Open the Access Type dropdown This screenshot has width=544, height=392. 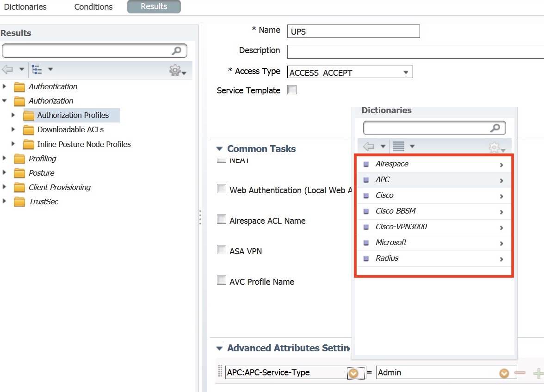[407, 72]
